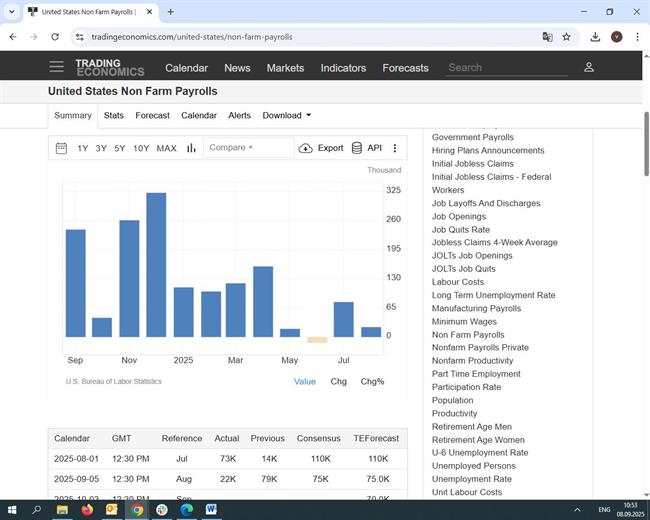Show chart as Chg%
The image size is (650, 520).
coord(372,381)
